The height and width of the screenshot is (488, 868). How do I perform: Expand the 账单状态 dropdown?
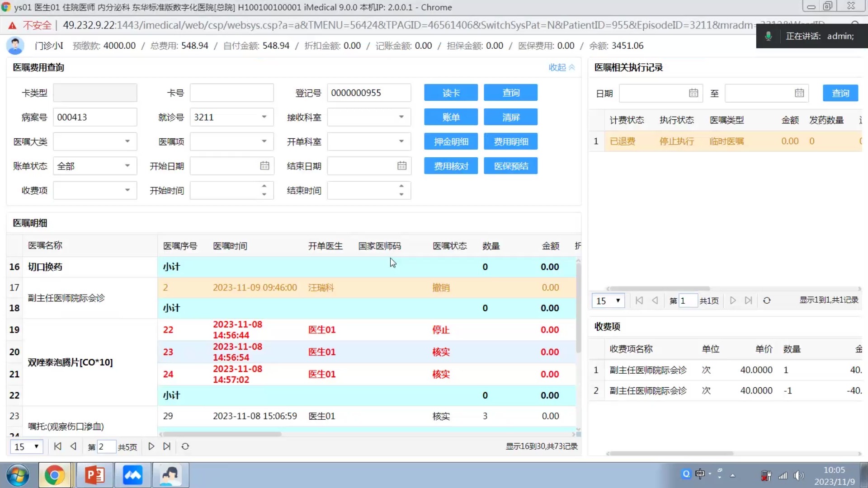127,166
